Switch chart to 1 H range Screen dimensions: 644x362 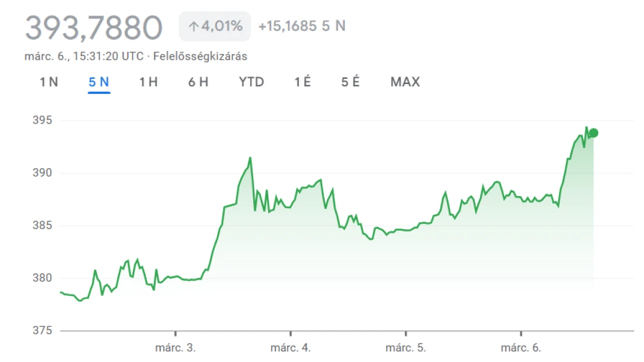(148, 82)
